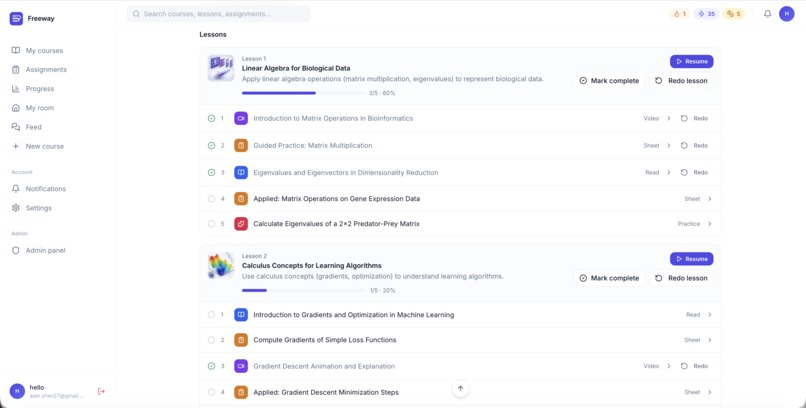
Task: Click the streak flame counter badge
Action: tap(680, 14)
